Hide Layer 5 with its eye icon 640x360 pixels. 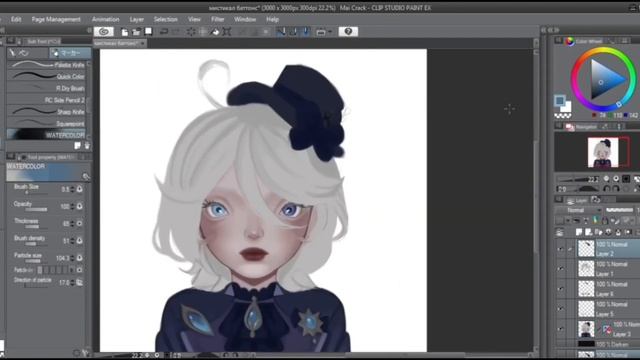point(560,309)
